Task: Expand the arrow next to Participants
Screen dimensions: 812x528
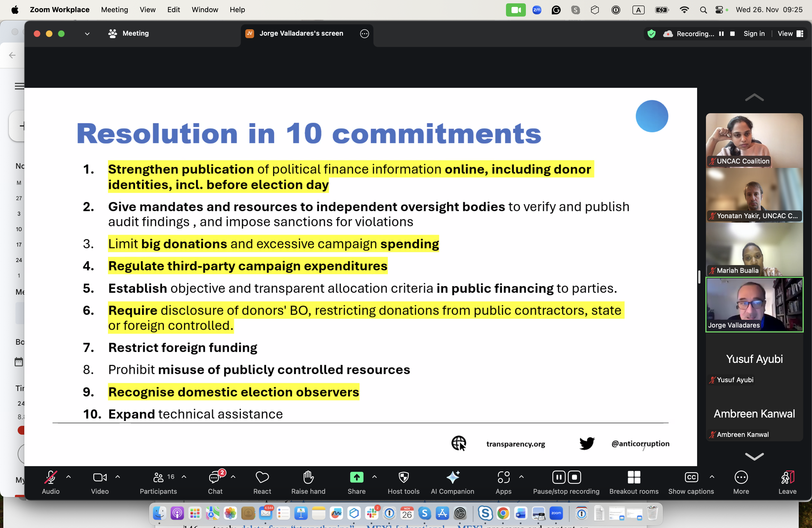Action: coord(184,477)
